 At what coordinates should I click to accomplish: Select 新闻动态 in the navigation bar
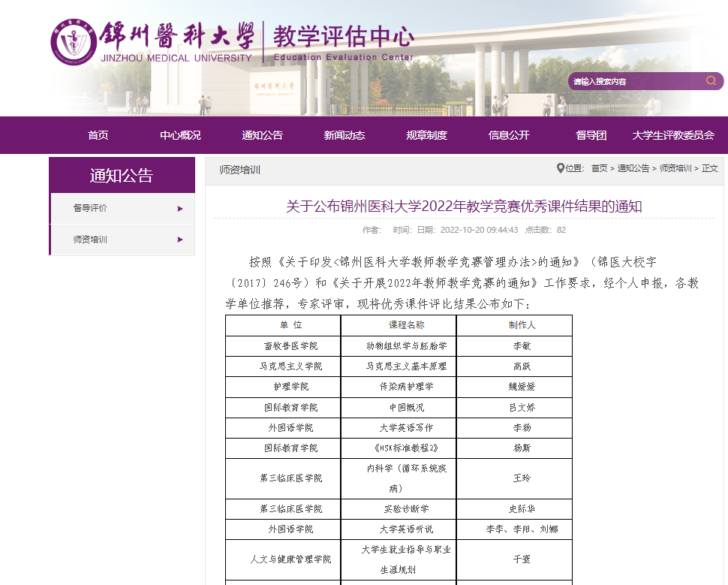point(344,135)
